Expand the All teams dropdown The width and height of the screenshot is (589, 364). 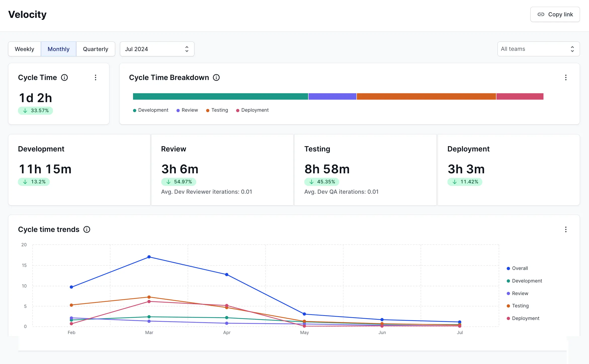[x=538, y=49]
